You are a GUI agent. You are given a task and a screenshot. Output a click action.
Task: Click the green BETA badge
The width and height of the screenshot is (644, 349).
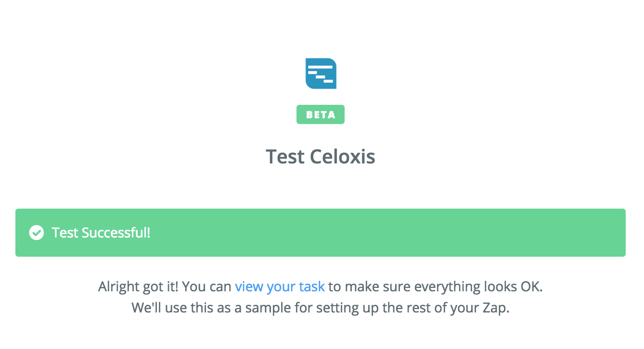click(x=320, y=115)
